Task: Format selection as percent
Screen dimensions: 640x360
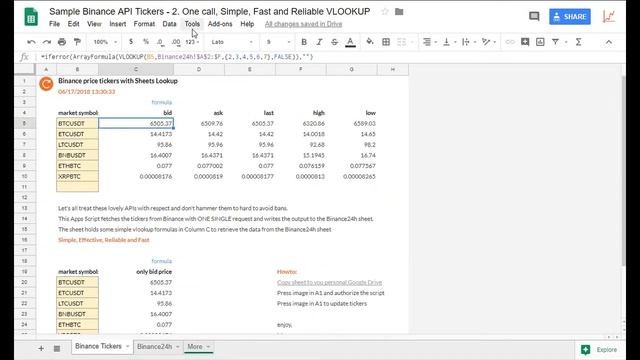Action: 146,42
